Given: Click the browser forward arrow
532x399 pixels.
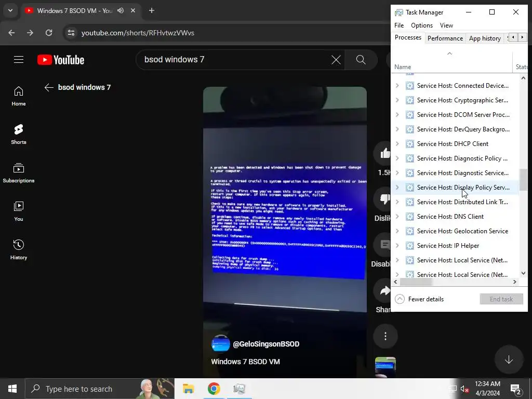Looking at the screenshot, I should tap(30, 33).
